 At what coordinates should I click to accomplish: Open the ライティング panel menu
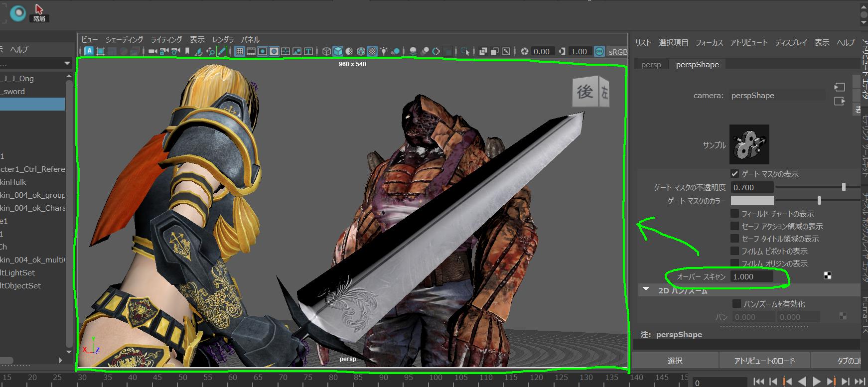(x=166, y=39)
